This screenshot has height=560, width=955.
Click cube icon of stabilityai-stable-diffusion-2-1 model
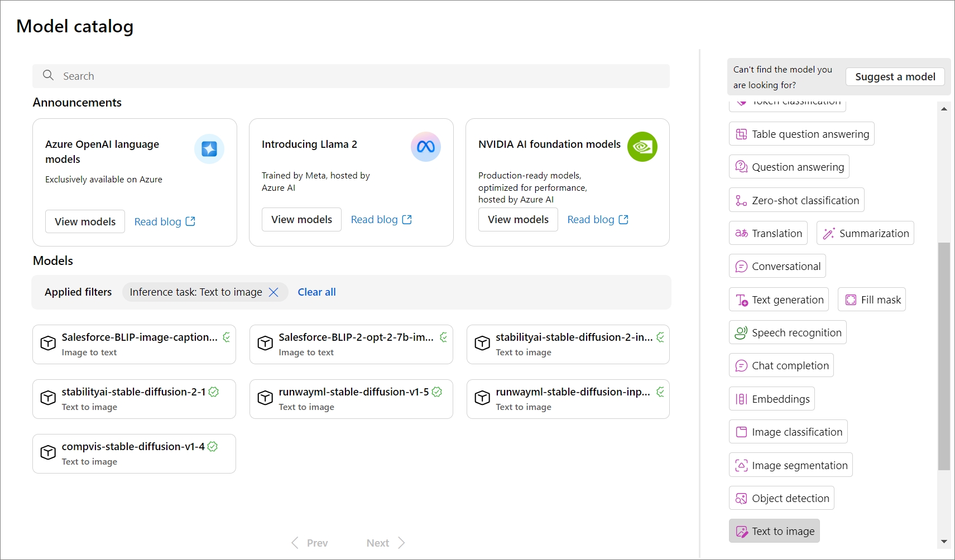(48, 398)
